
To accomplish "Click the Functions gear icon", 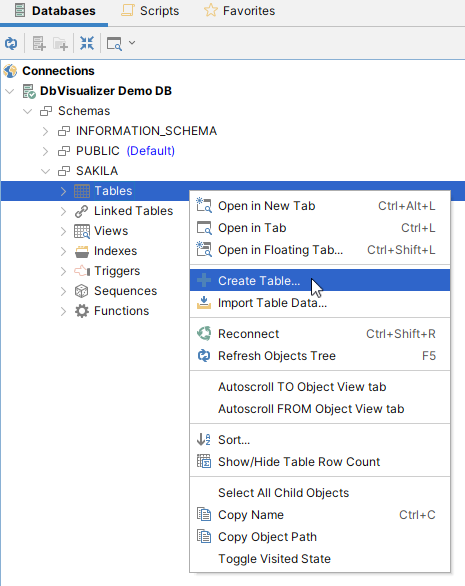I will (x=82, y=311).
